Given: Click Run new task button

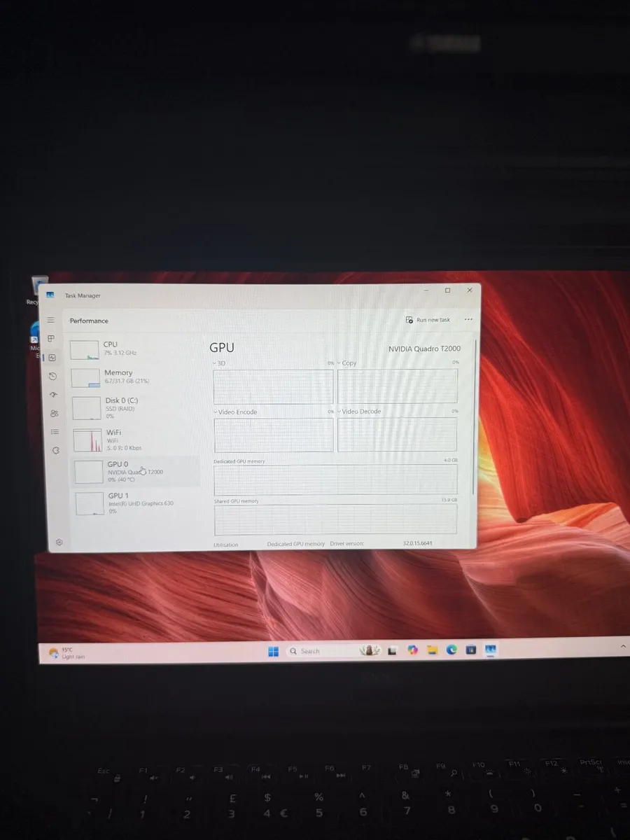Looking at the screenshot, I should pyautogui.click(x=428, y=320).
